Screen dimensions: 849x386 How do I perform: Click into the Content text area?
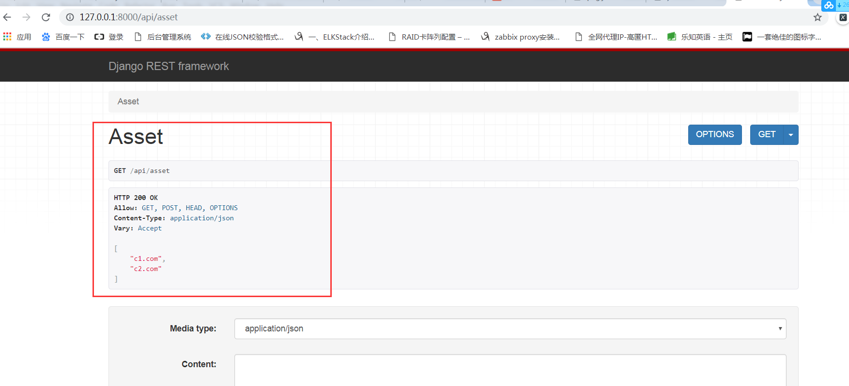tap(510, 370)
